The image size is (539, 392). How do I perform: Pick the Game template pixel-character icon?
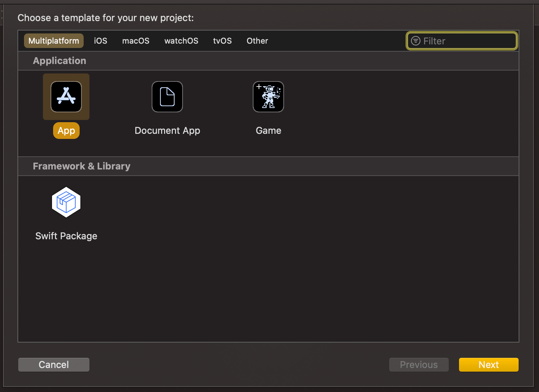pyautogui.click(x=268, y=97)
